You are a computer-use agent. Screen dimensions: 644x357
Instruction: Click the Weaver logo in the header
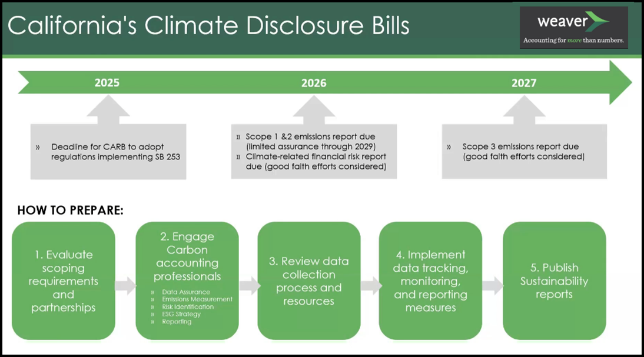pos(573,28)
